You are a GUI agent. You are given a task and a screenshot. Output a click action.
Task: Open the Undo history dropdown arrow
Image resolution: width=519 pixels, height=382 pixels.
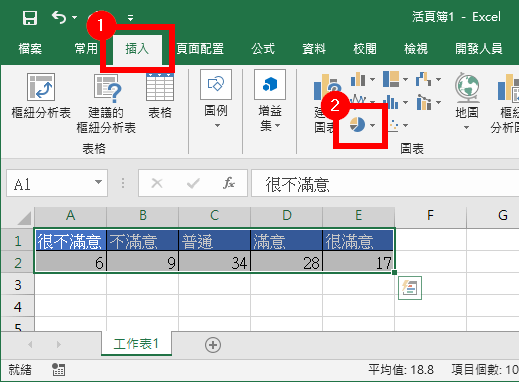click(x=74, y=17)
